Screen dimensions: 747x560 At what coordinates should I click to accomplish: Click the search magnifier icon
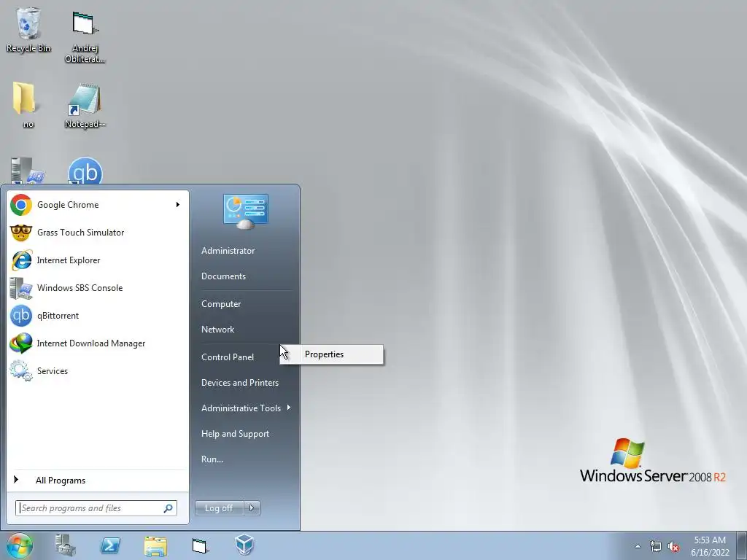pyautogui.click(x=169, y=508)
